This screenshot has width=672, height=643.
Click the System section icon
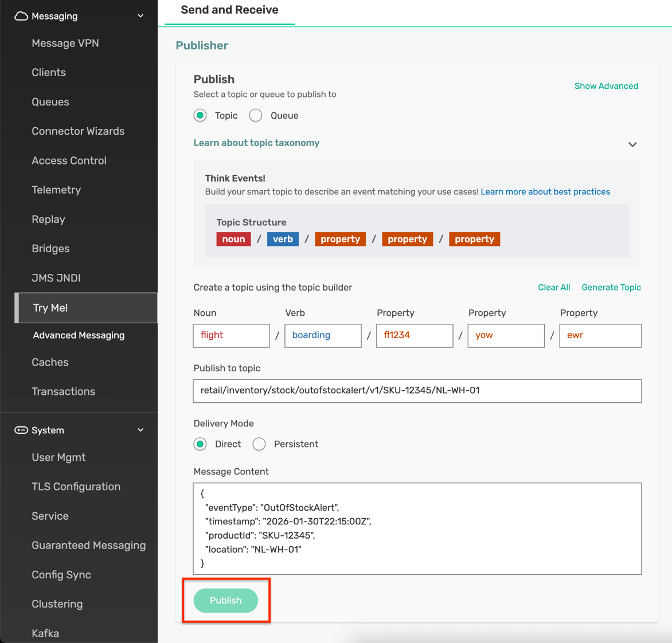[21, 430]
